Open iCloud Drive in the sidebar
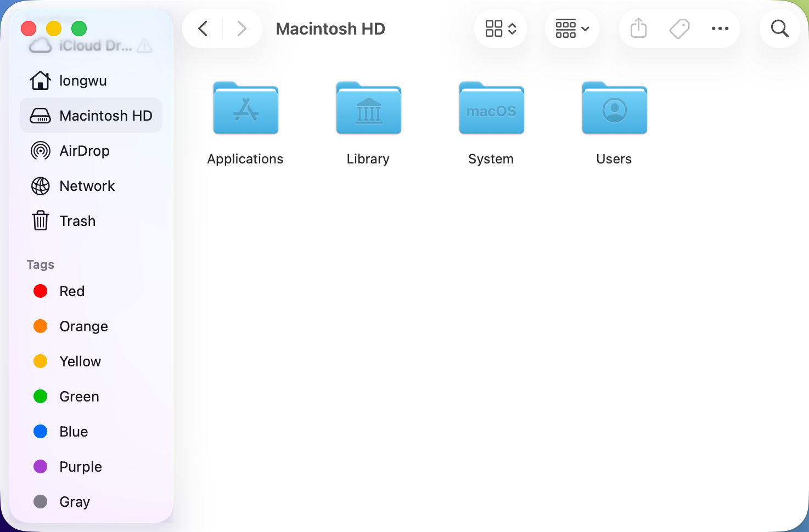Image resolution: width=809 pixels, height=532 pixels. 91,46
